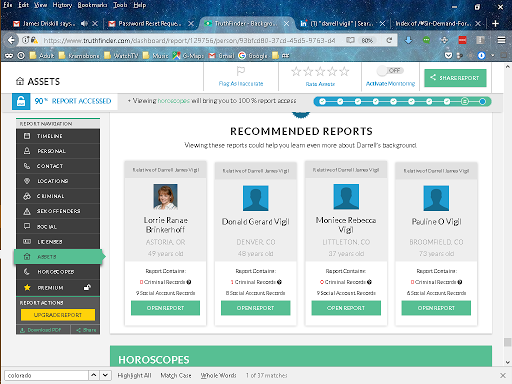Select the Assets item in sidebar

click(x=58, y=257)
